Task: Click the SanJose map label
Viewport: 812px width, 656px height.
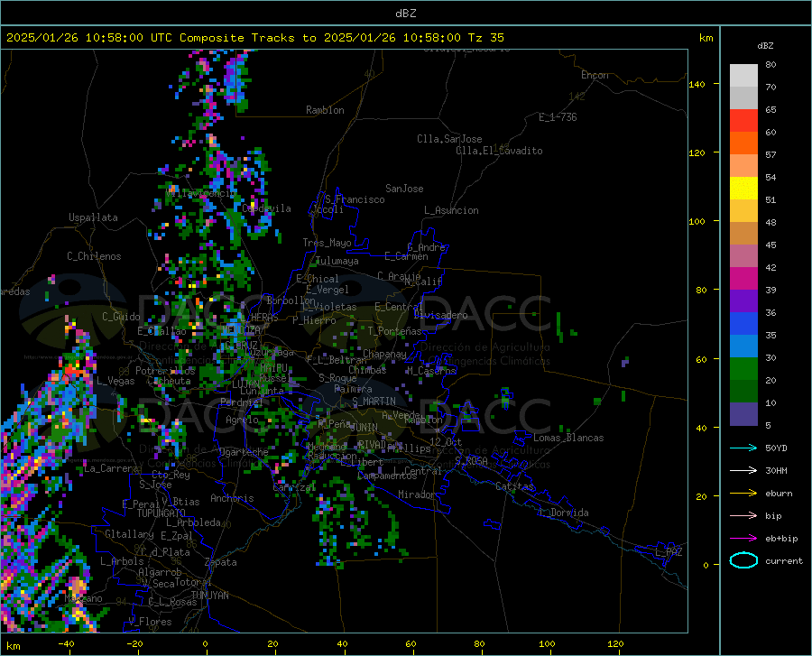Action: point(404,189)
